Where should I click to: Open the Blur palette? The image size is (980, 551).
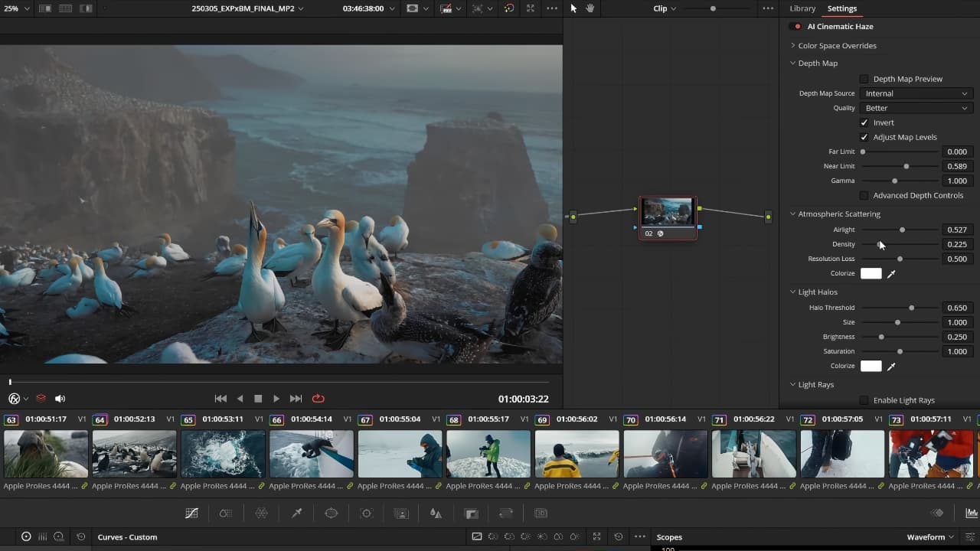click(435, 513)
